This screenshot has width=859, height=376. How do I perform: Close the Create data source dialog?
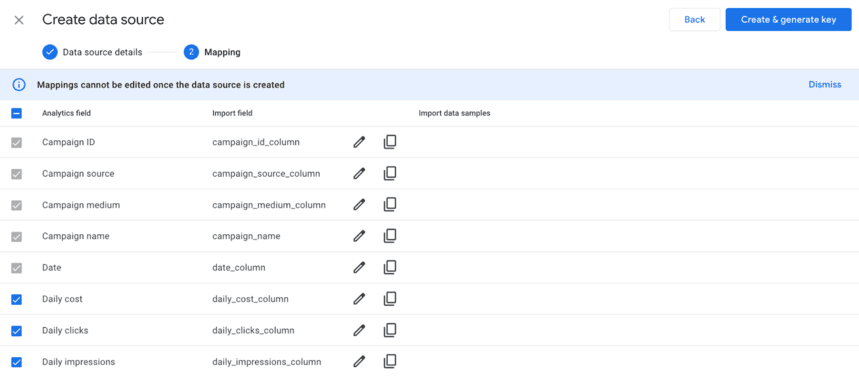pyautogui.click(x=19, y=20)
